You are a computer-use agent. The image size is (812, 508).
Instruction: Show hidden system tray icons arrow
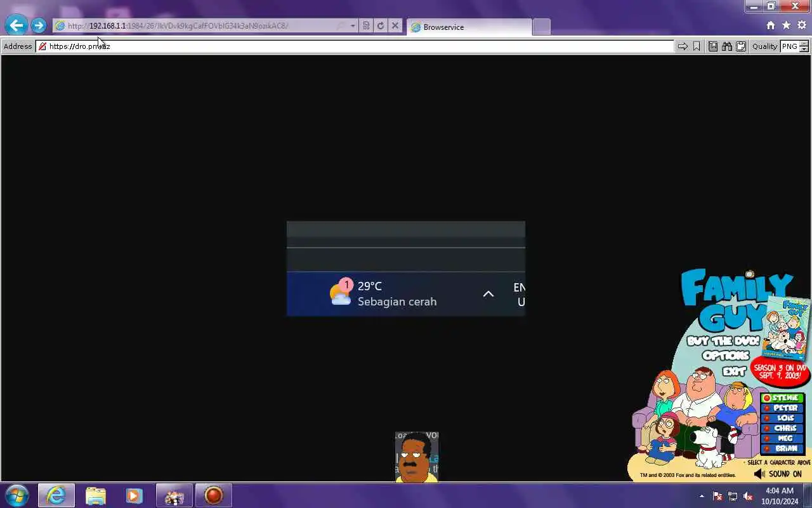(x=702, y=496)
